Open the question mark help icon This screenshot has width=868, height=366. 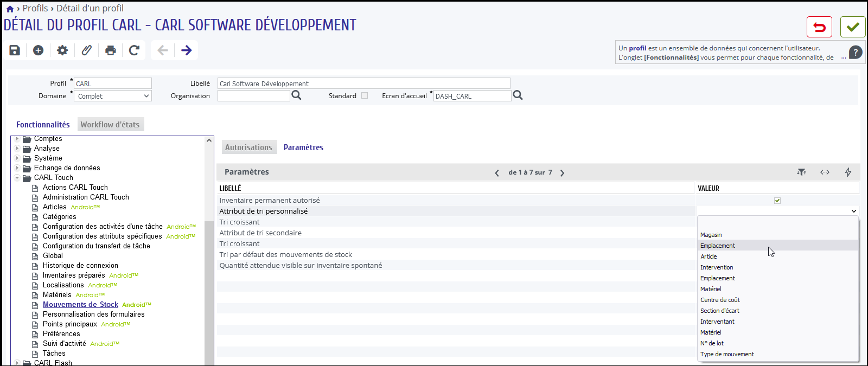856,53
